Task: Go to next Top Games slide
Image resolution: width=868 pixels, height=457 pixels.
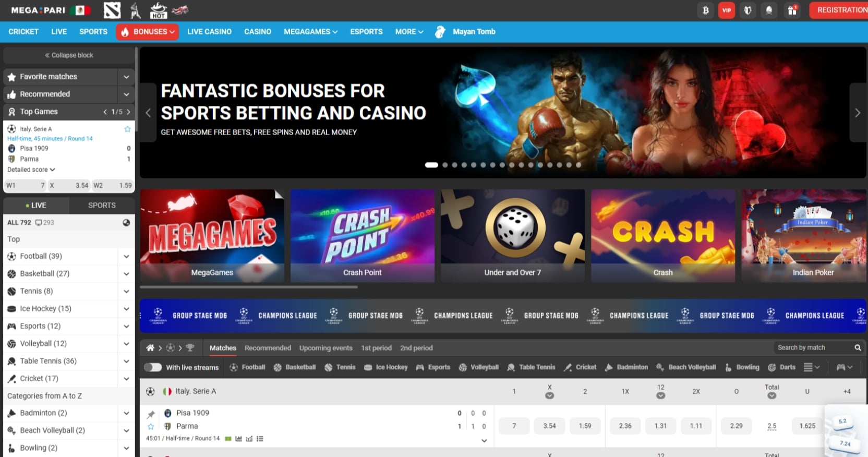Action: pyautogui.click(x=128, y=112)
